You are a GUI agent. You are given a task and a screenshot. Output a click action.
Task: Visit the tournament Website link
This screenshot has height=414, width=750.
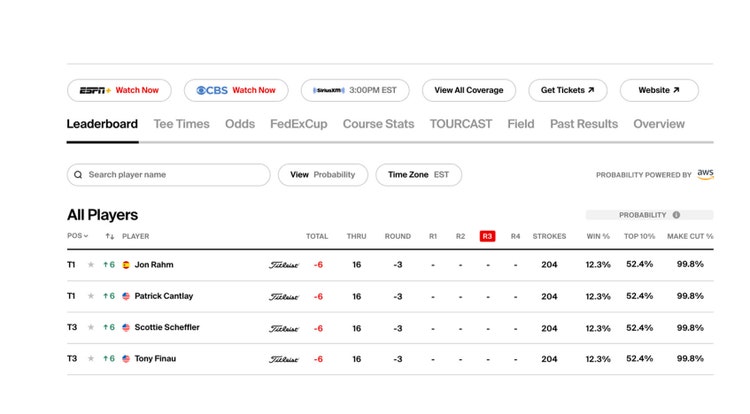[x=658, y=90]
